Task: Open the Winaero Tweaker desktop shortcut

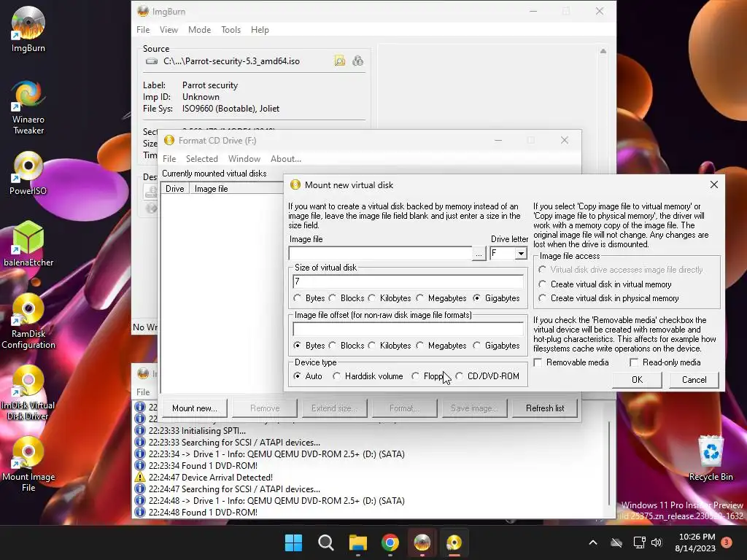Action: tap(28, 107)
